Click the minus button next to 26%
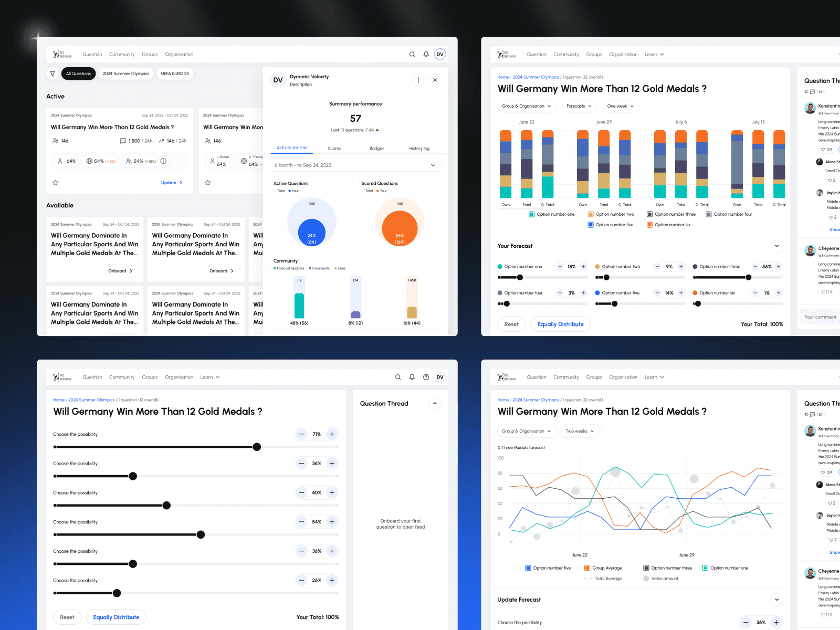This screenshot has width=840, height=630. click(x=301, y=580)
